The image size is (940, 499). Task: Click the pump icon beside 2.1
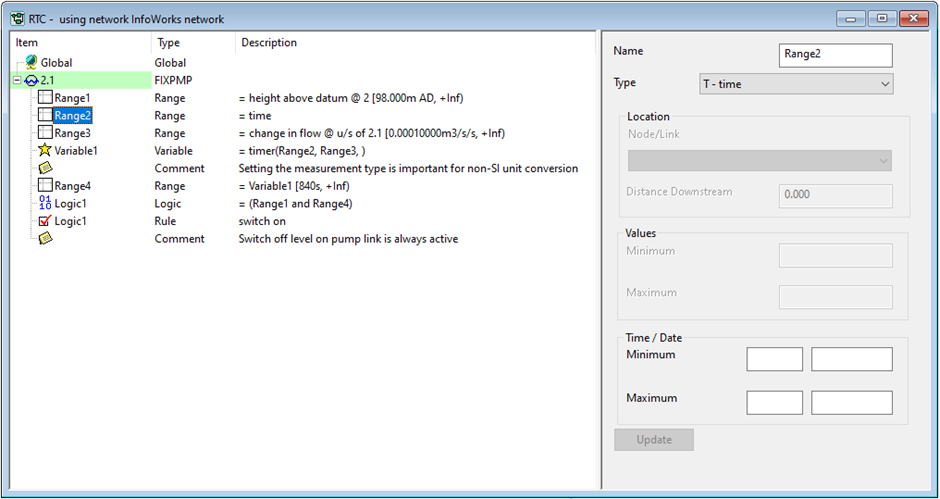point(31,80)
